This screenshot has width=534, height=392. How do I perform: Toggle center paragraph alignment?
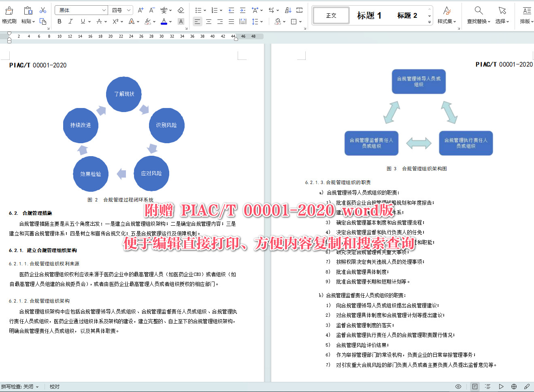[208, 21]
